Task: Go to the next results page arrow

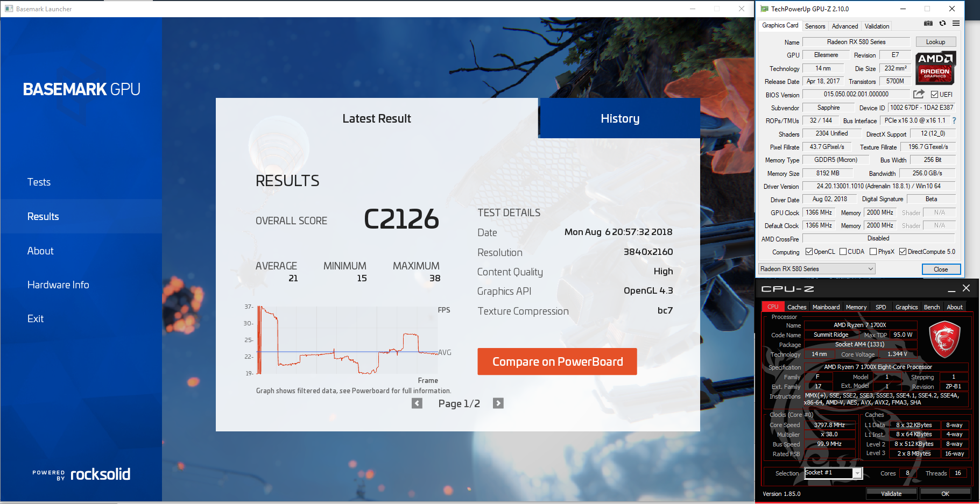Action: point(498,403)
